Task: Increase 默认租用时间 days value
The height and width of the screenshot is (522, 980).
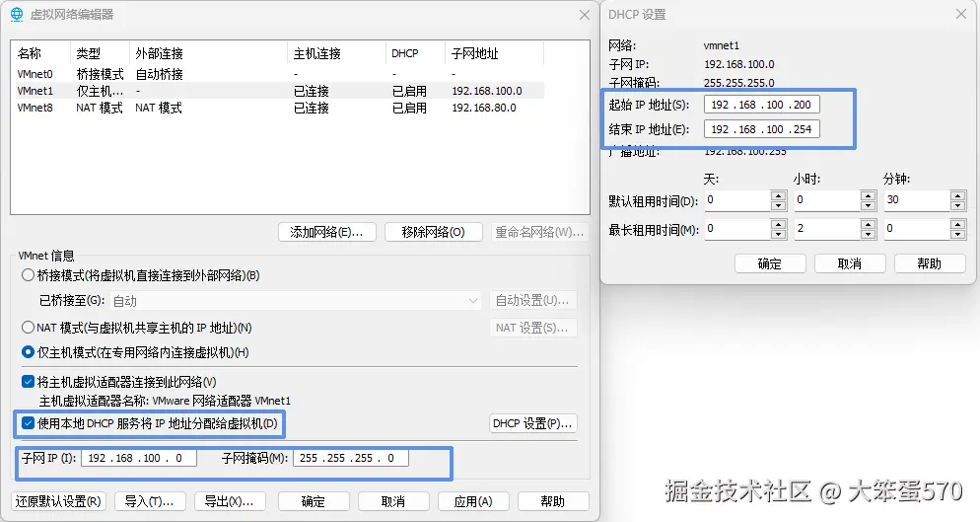Action: point(778,196)
